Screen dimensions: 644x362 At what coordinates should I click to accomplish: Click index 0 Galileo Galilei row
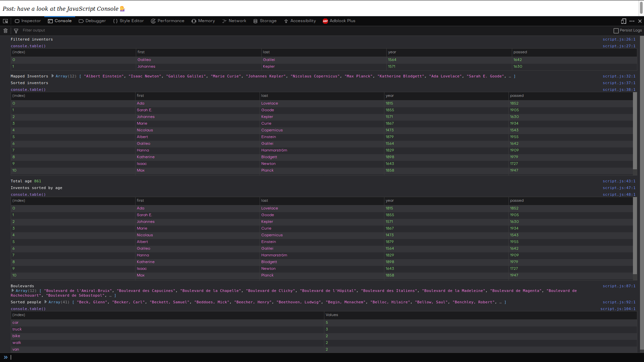click(x=322, y=59)
